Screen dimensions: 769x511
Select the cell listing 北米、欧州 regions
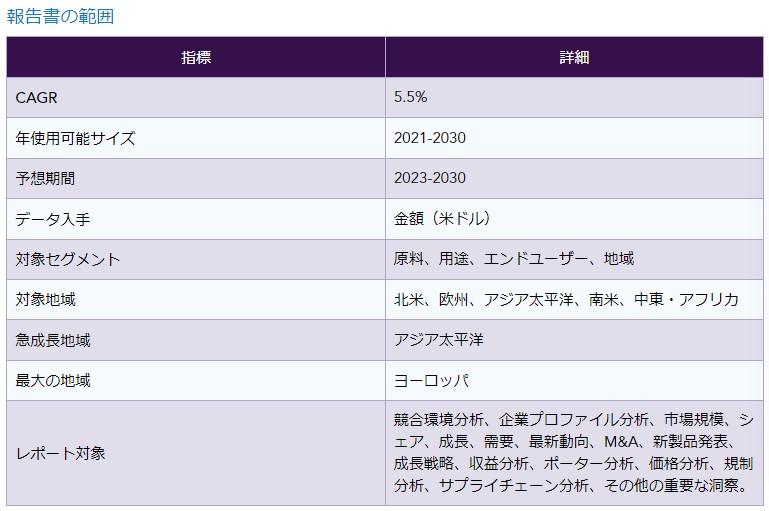(574, 300)
